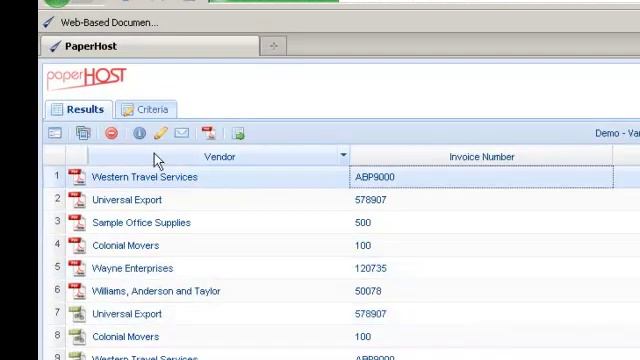Select Williams, Anderson and Taylor vendor
640x360 pixels.
(x=156, y=291)
